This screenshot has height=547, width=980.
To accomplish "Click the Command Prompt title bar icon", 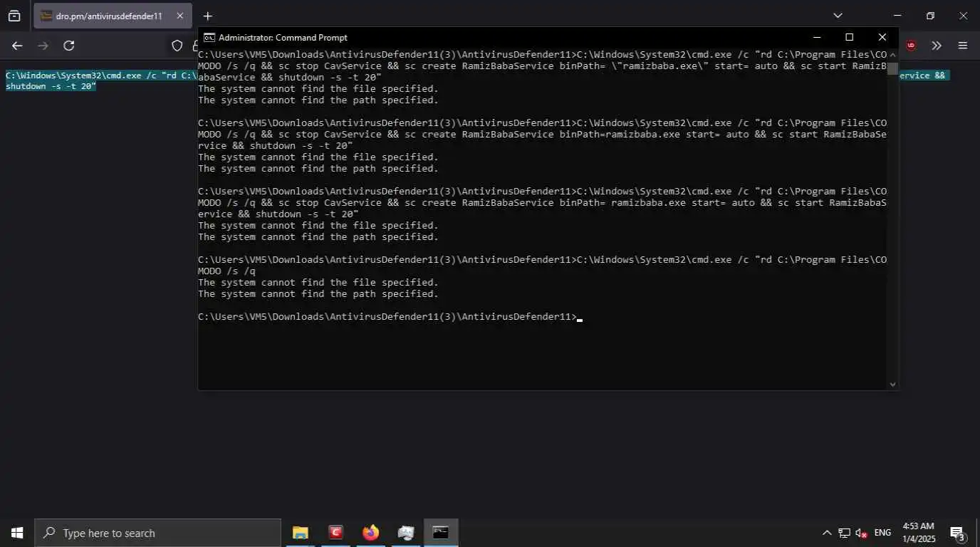I will click(209, 37).
